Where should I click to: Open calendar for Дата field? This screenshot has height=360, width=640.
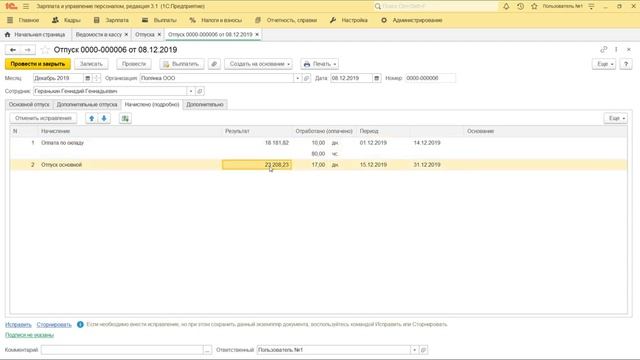tap(376, 78)
